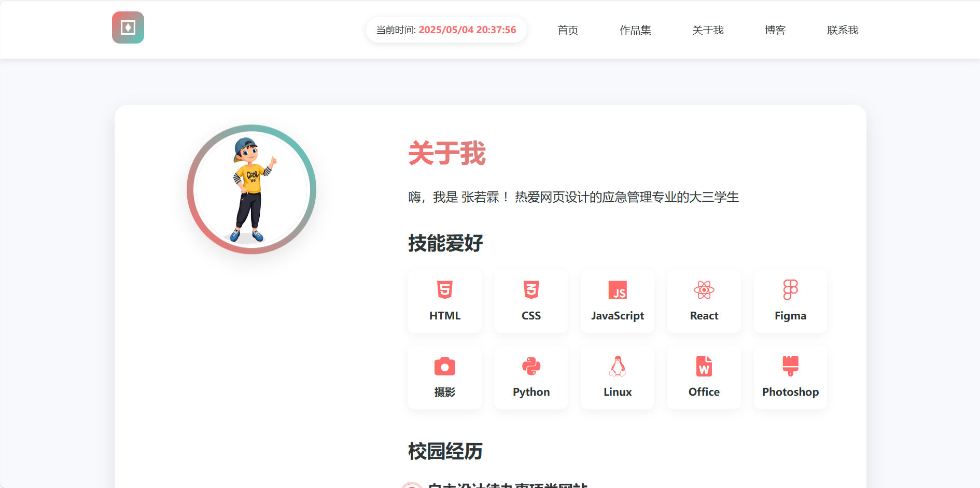Viewport: 980px width, 488px height.
Task: Click the Photoshop brush icon
Action: (x=790, y=366)
